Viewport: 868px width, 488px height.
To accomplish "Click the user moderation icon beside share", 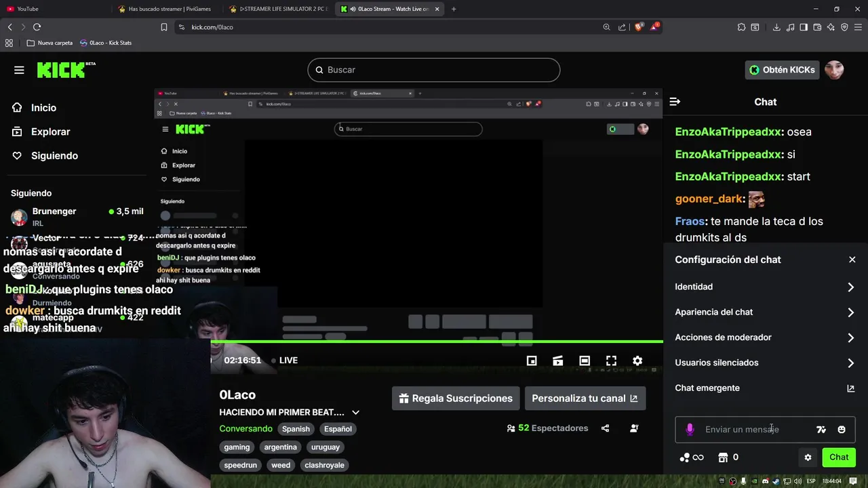I will tap(634, 428).
